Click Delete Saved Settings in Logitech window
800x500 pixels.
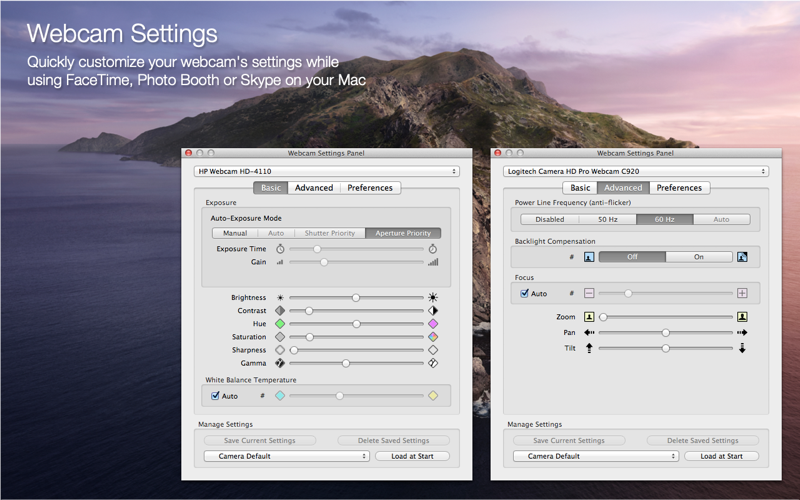click(703, 440)
